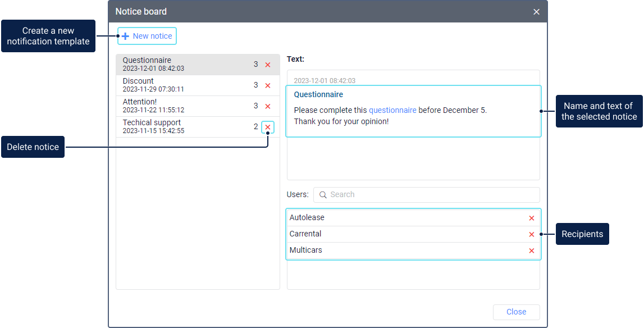Remove Autolease from recipients

click(531, 218)
